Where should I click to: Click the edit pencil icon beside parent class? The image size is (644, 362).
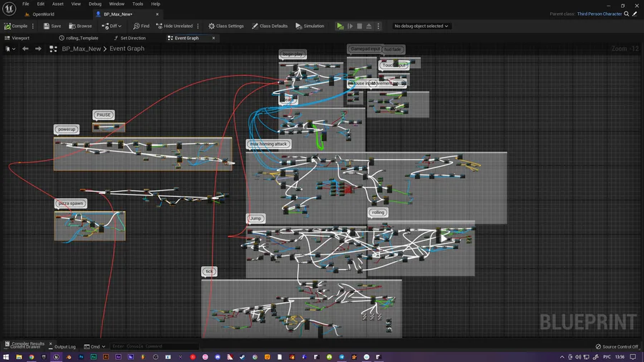(x=635, y=14)
